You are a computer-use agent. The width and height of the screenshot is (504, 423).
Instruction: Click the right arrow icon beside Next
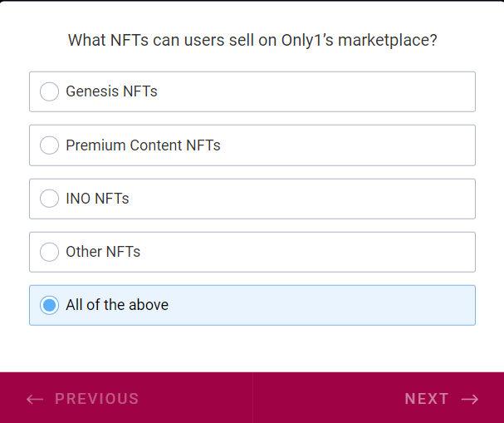pos(470,399)
